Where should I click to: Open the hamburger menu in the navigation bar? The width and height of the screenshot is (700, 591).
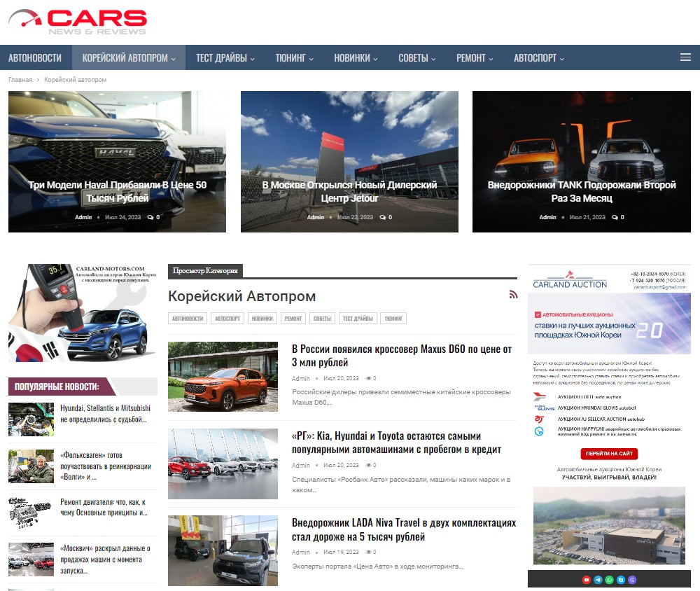tap(685, 57)
